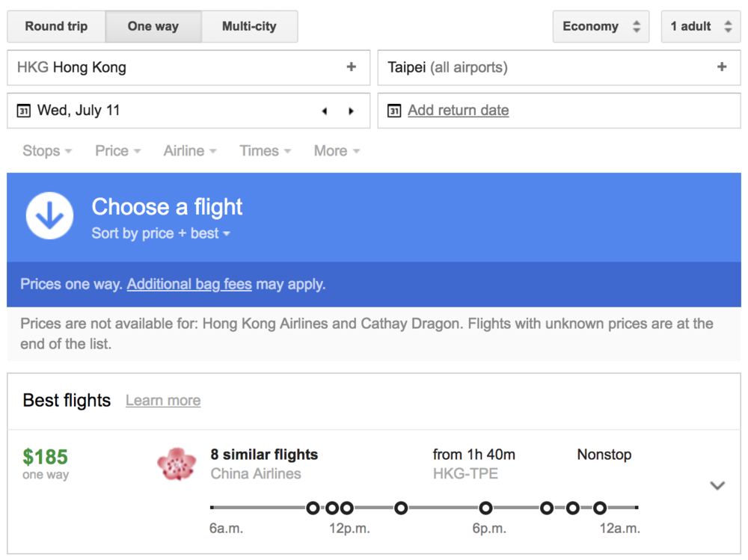Open the Economy cabin class dropdown
This screenshot has width=748, height=560.
click(601, 26)
